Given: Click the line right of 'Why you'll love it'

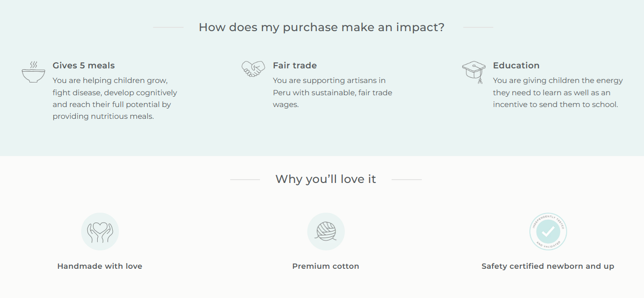Looking at the screenshot, I should (x=406, y=180).
